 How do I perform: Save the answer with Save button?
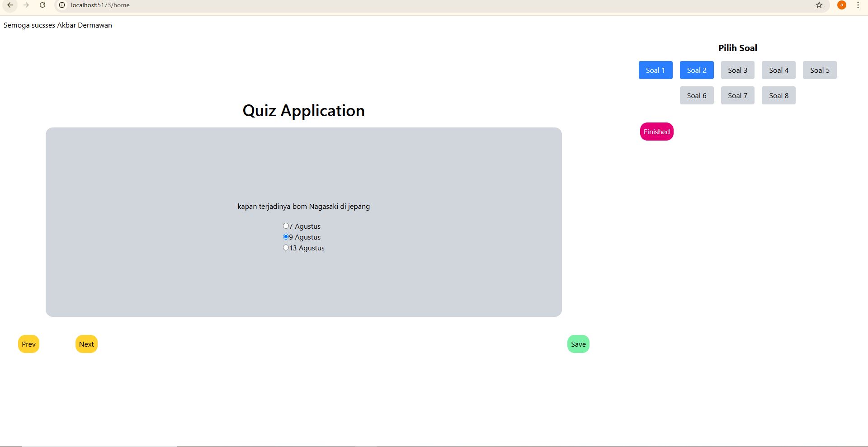coord(578,344)
